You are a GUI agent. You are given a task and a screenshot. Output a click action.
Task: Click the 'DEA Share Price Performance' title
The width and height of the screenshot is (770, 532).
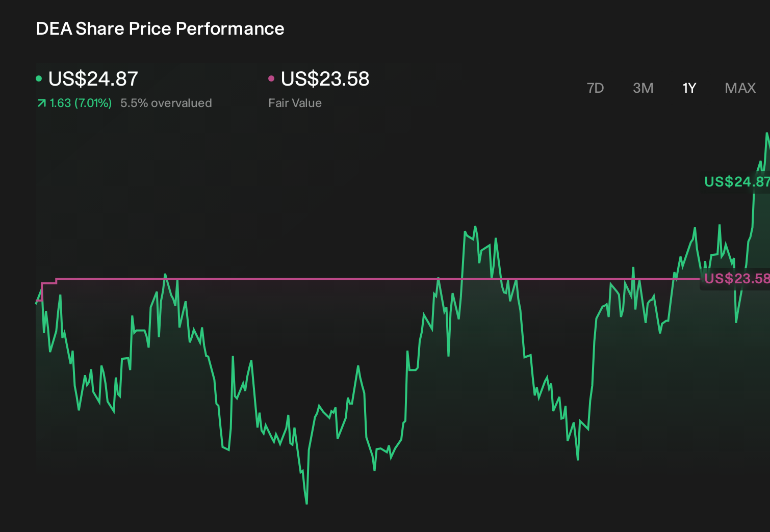[160, 29]
